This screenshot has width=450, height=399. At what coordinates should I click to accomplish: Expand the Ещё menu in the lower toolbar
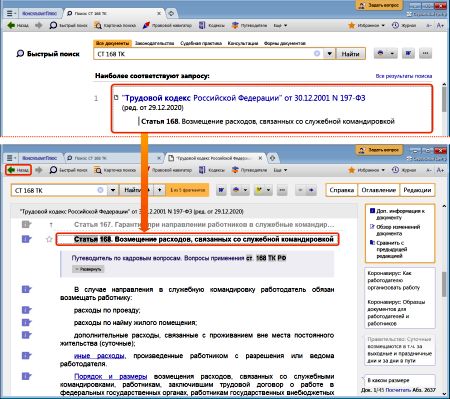coord(280,170)
